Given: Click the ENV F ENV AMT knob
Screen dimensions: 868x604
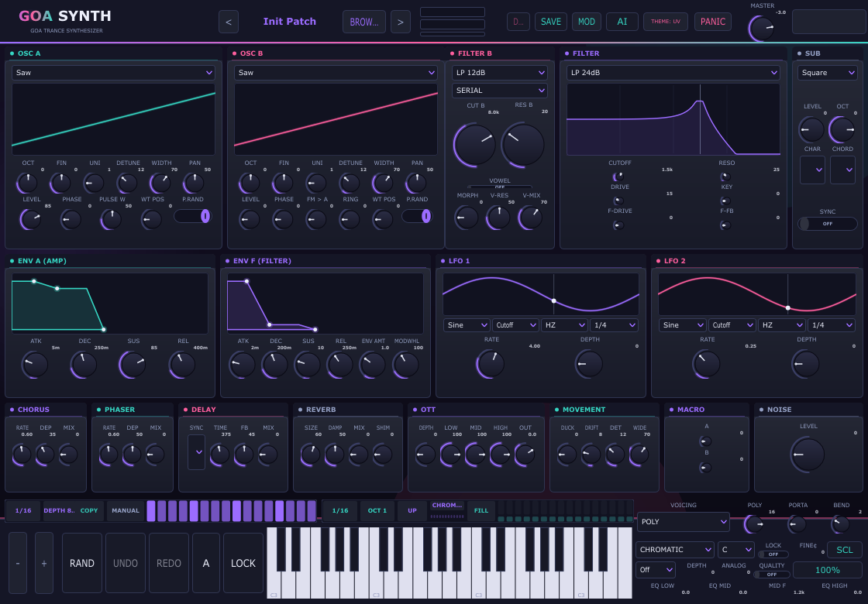Looking at the screenshot, I should pos(372,365).
